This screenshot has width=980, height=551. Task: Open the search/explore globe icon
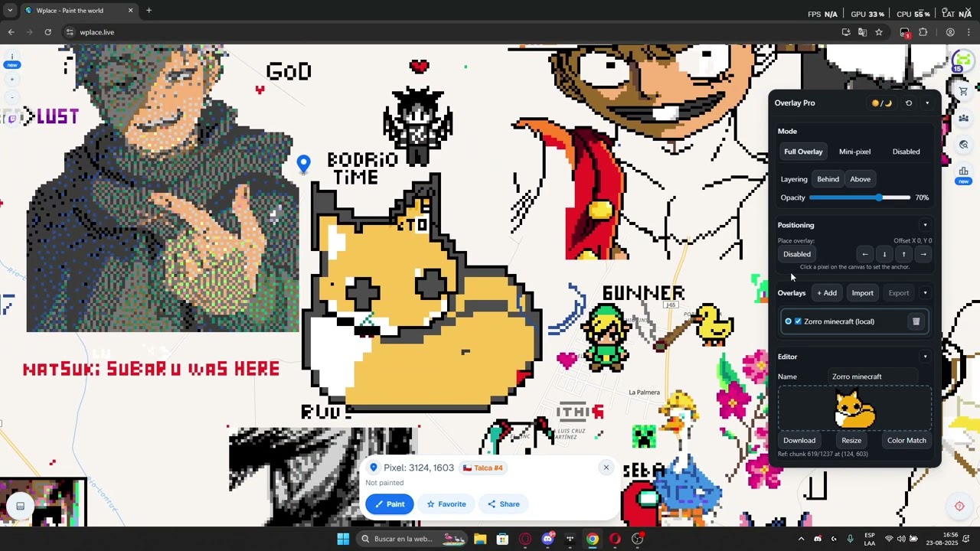[x=963, y=145]
